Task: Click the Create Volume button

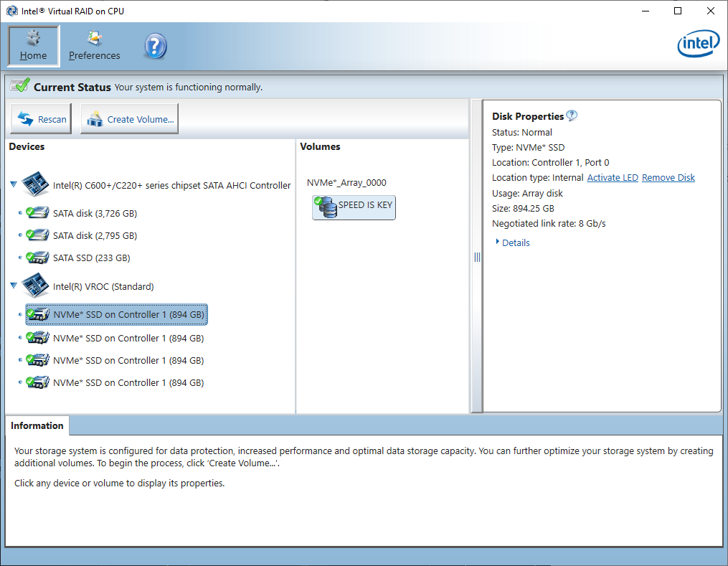Action: 130,120
